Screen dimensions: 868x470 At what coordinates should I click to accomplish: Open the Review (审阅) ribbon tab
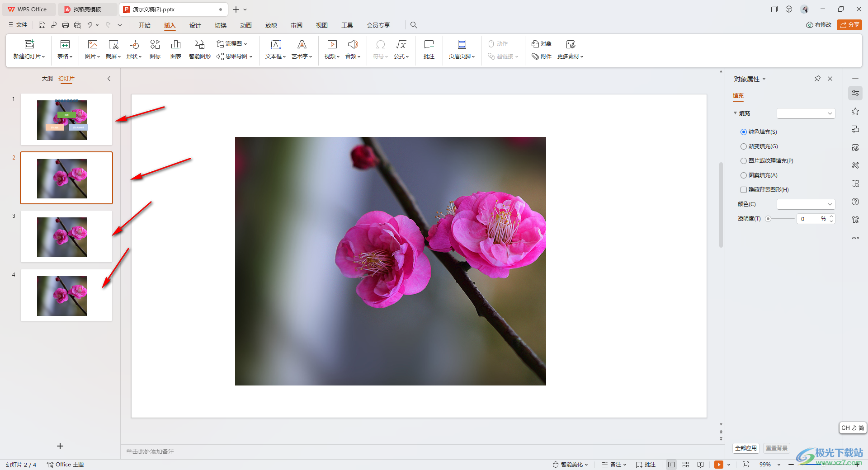tap(297, 25)
